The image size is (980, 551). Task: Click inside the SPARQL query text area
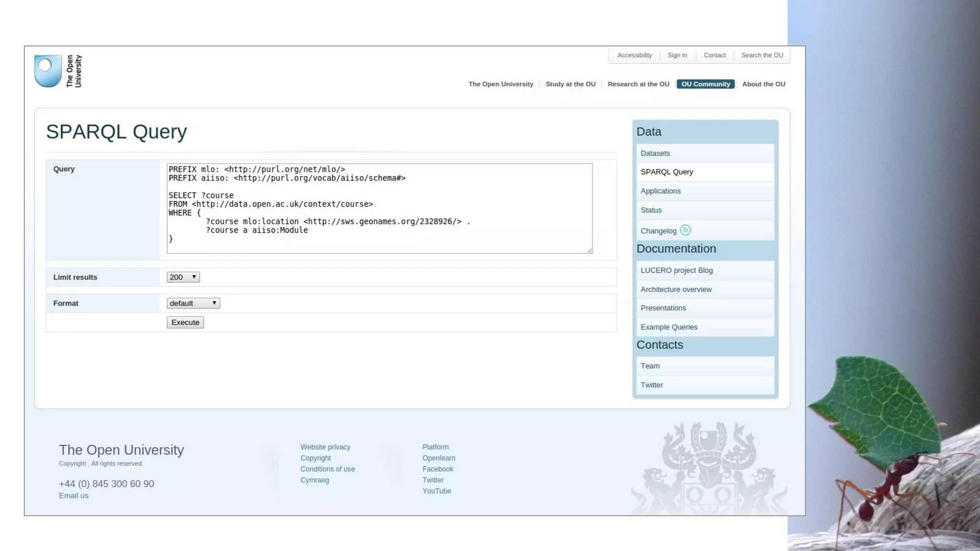tap(379, 208)
